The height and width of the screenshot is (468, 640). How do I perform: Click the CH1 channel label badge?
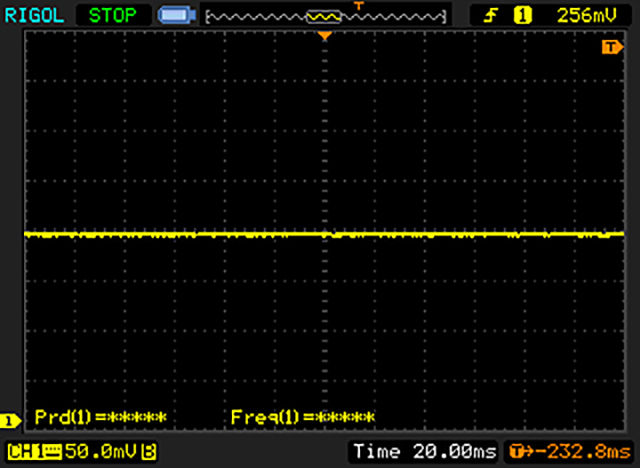tap(25, 452)
